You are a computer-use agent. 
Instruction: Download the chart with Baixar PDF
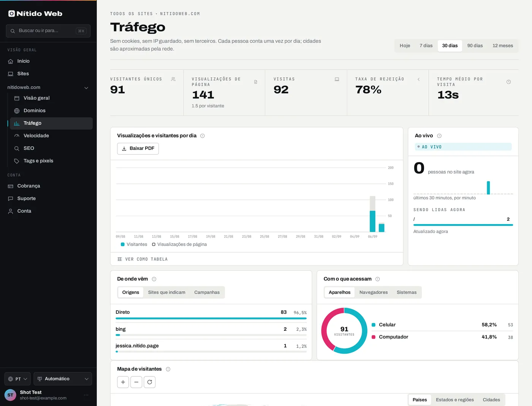[x=138, y=148]
